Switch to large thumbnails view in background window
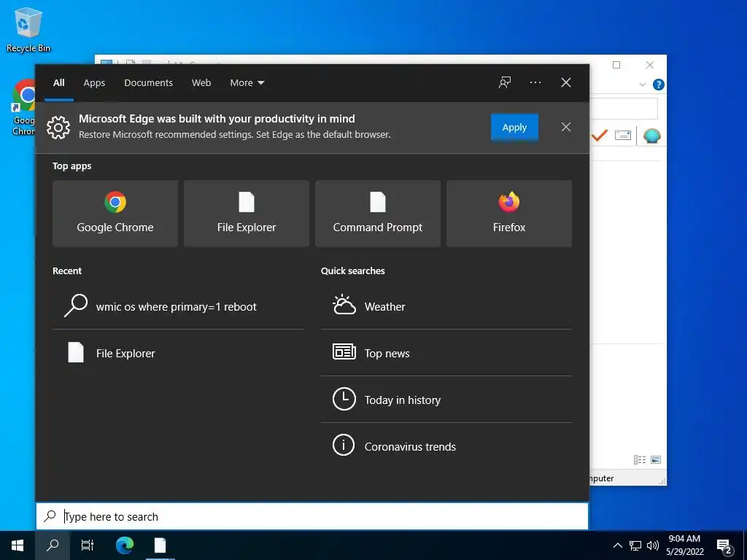The width and height of the screenshot is (747, 560). click(656, 459)
